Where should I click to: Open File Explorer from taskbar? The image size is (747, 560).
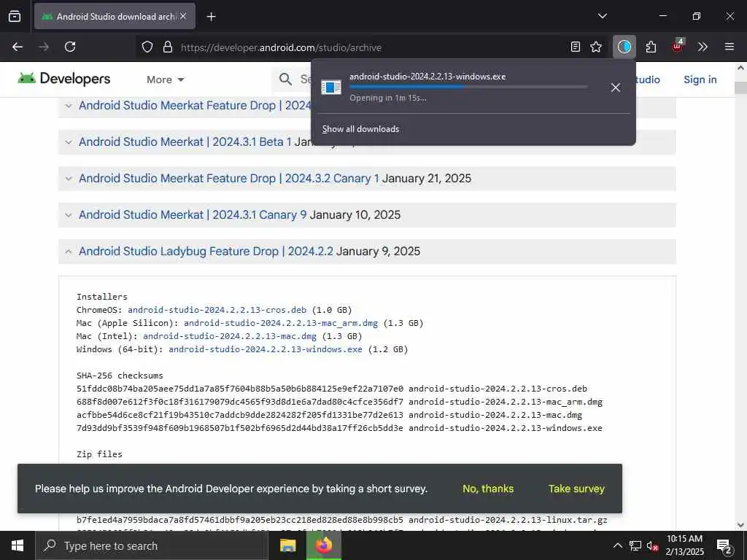coord(287,545)
